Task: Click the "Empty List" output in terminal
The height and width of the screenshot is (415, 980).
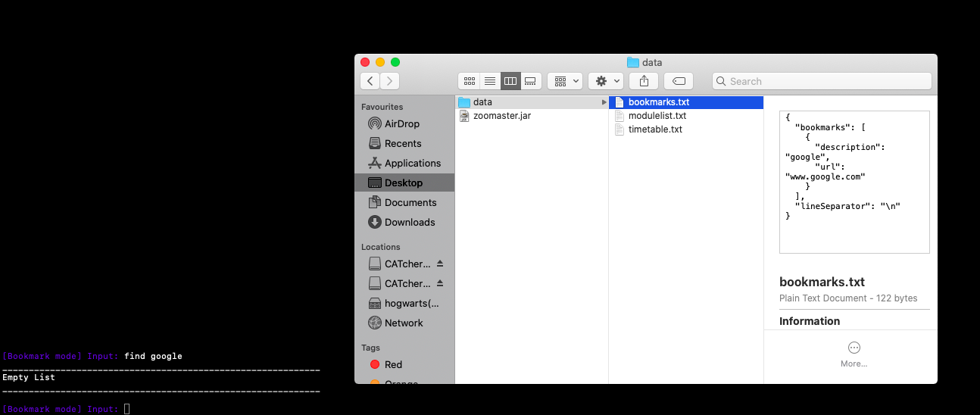Action: pos(29,377)
